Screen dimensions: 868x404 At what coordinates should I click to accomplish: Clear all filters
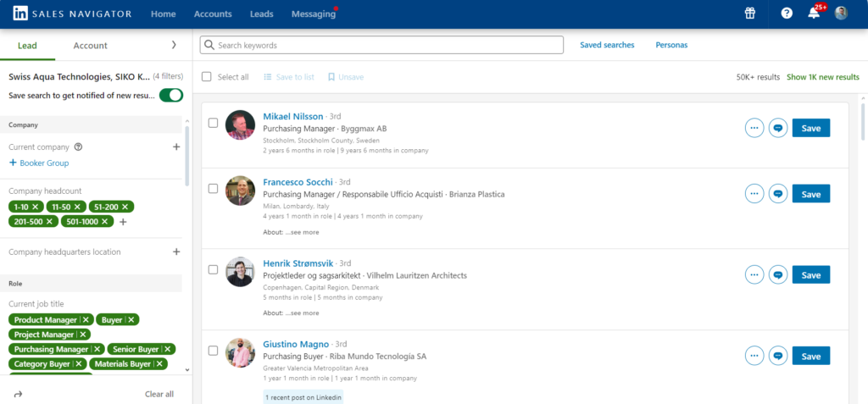(159, 394)
